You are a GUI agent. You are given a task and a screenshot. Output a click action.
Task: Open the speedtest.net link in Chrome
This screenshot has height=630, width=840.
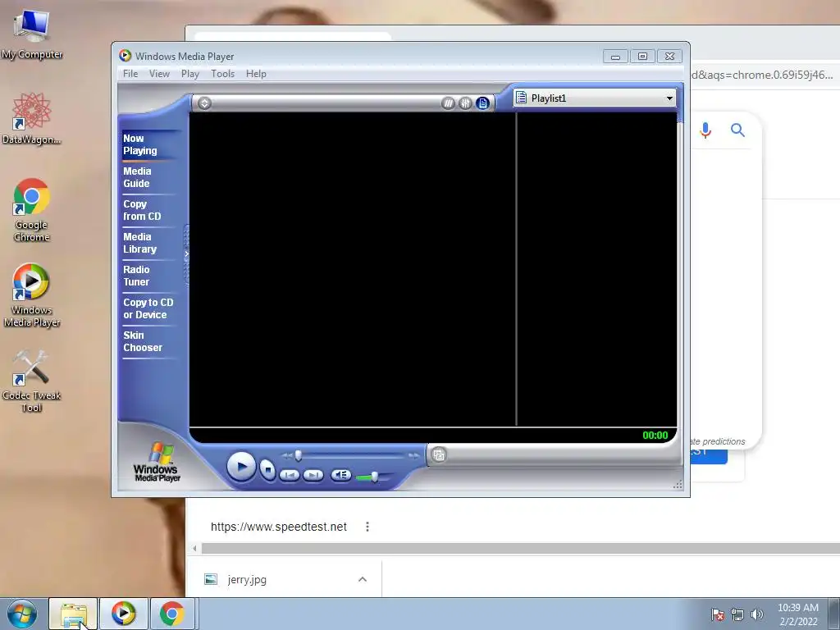[279, 527]
